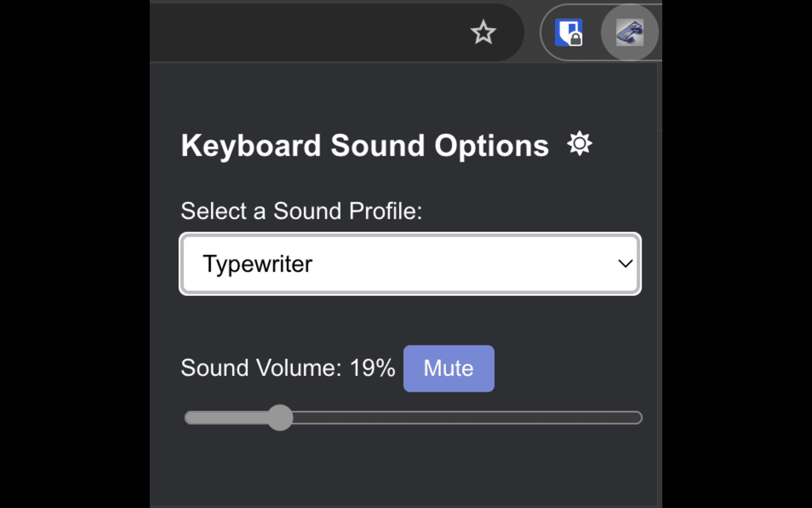Click the filled left portion of the volume slider
This screenshot has height=508, width=812.
(x=228, y=418)
